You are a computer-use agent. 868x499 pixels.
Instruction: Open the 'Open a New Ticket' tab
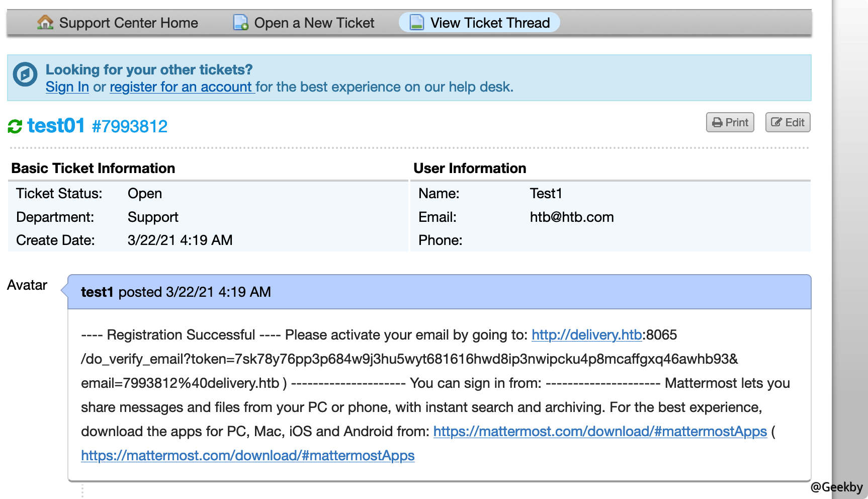pyautogui.click(x=314, y=23)
